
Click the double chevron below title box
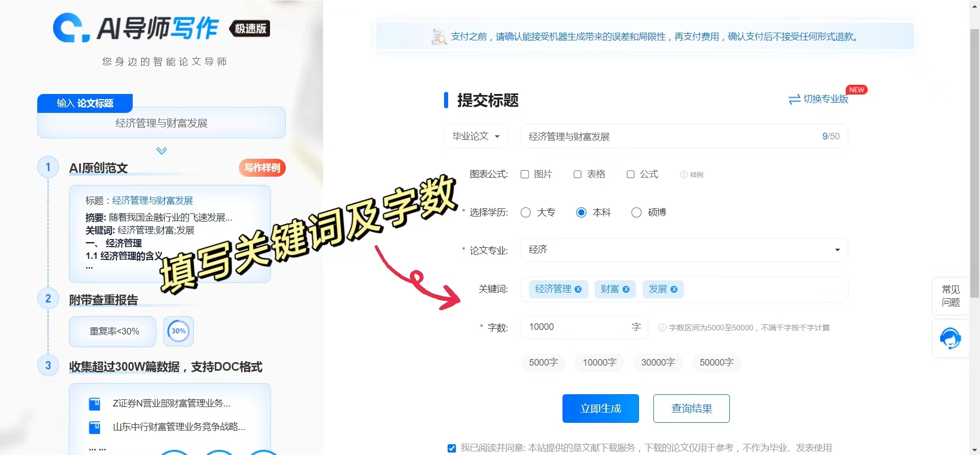(x=161, y=151)
